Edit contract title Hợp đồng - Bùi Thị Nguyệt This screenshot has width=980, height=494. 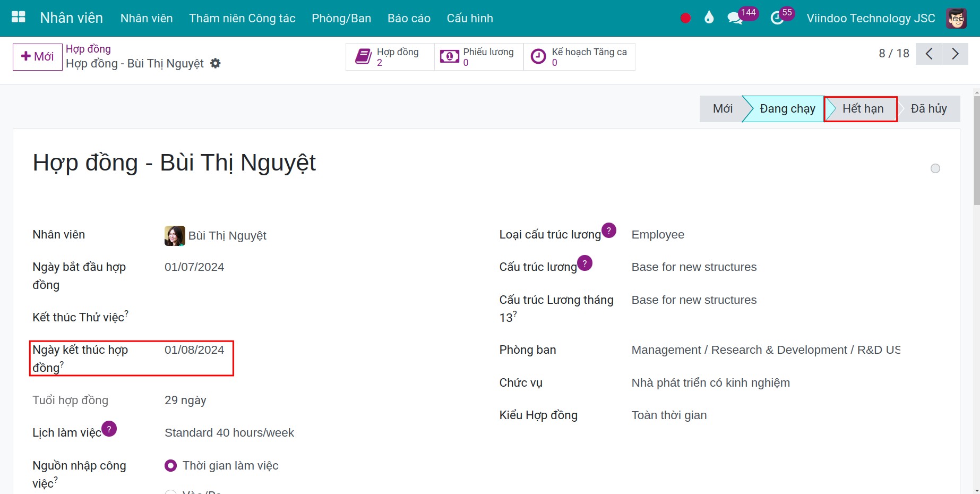(174, 163)
